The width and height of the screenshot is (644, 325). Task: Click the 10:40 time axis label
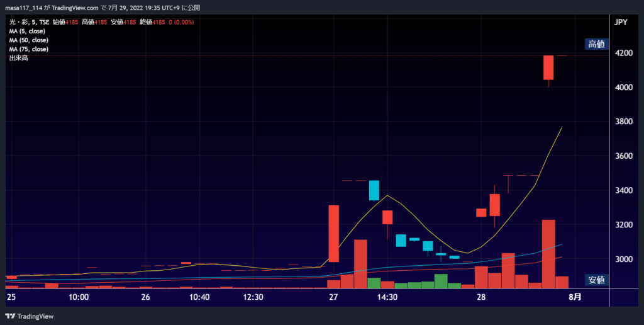(199, 297)
